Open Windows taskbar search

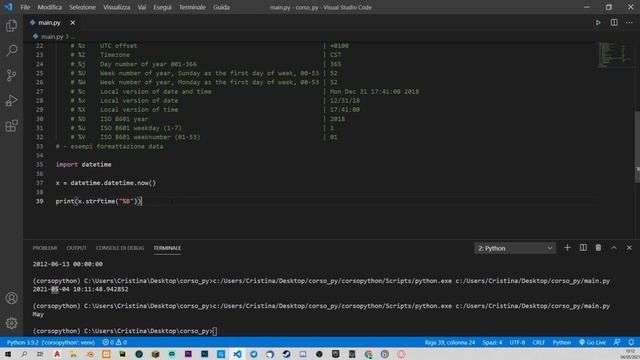[x=24, y=354]
